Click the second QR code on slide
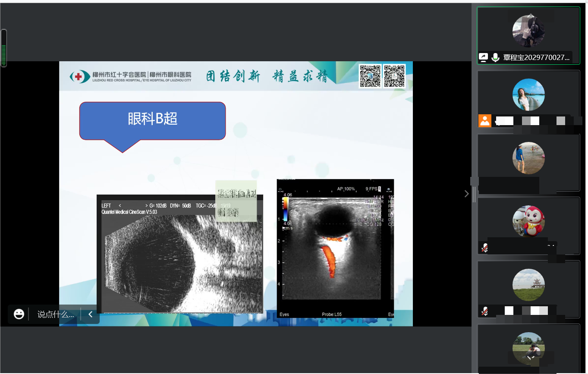 [394, 75]
